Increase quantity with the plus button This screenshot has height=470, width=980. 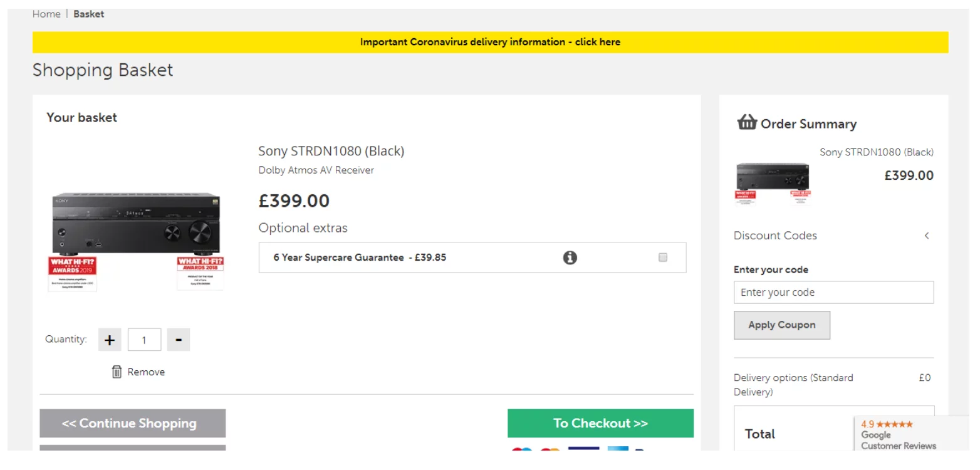(110, 340)
